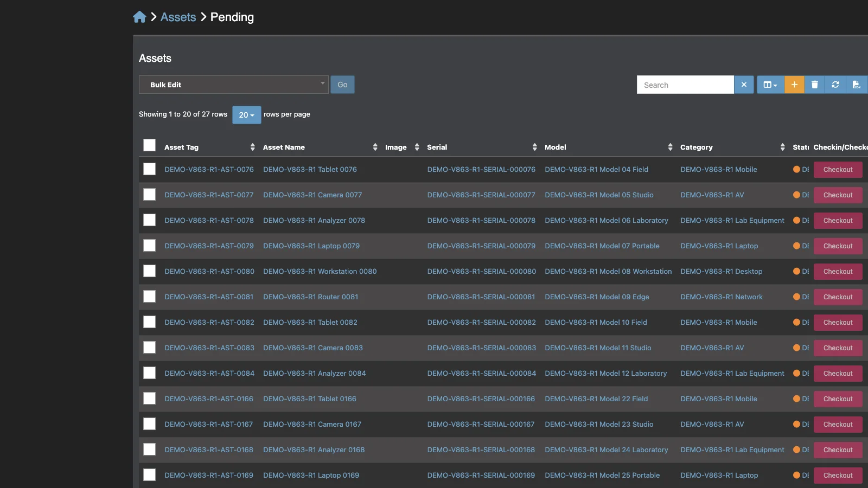
Task: Sort by Model column arrows
Action: pyautogui.click(x=670, y=147)
